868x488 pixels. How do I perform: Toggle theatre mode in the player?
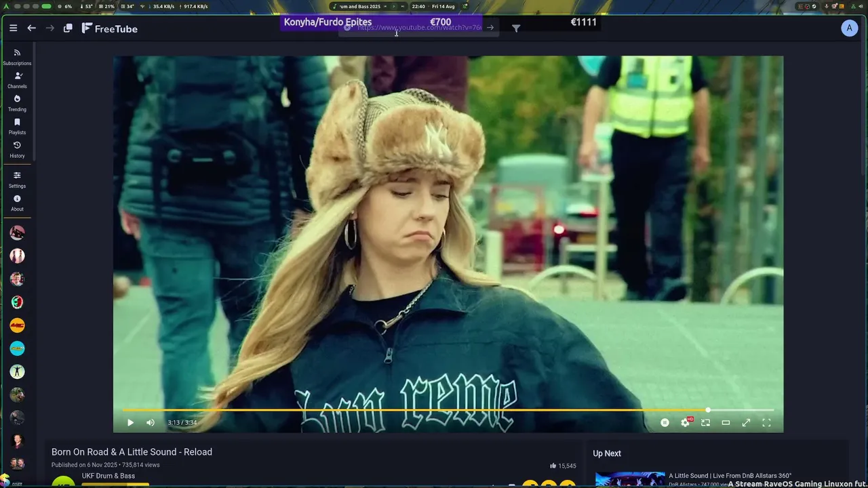[x=726, y=423]
